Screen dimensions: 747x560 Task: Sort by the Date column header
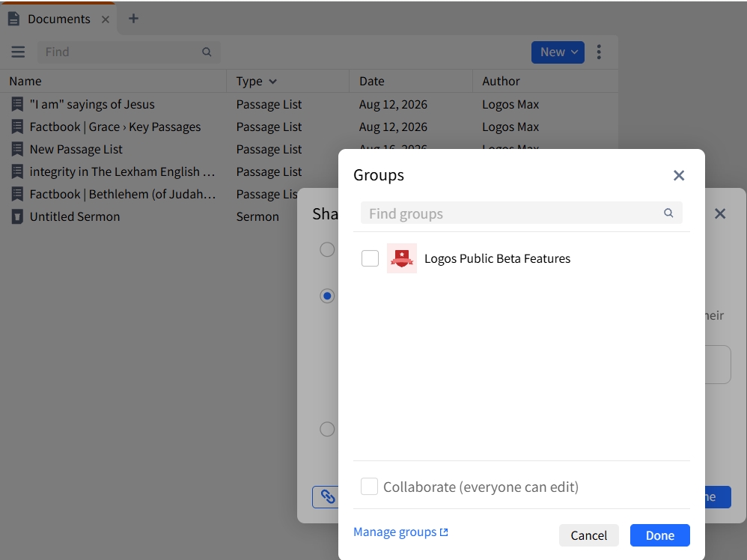click(x=371, y=81)
